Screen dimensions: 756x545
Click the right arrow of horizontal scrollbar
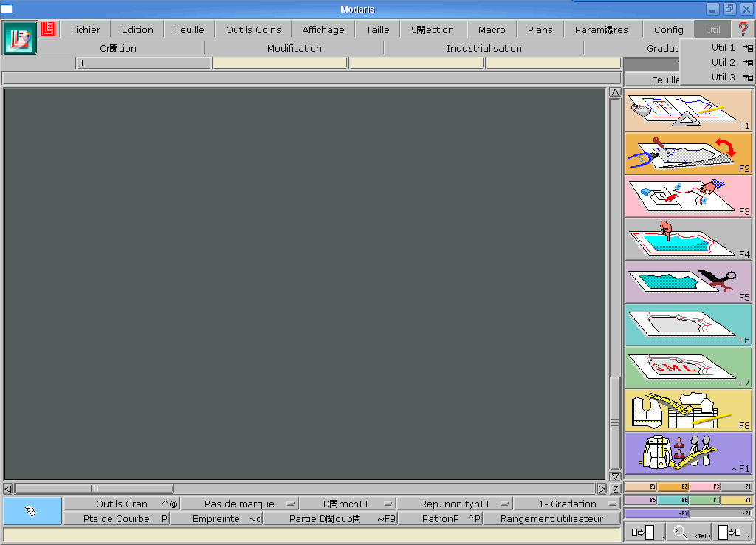(602, 489)
